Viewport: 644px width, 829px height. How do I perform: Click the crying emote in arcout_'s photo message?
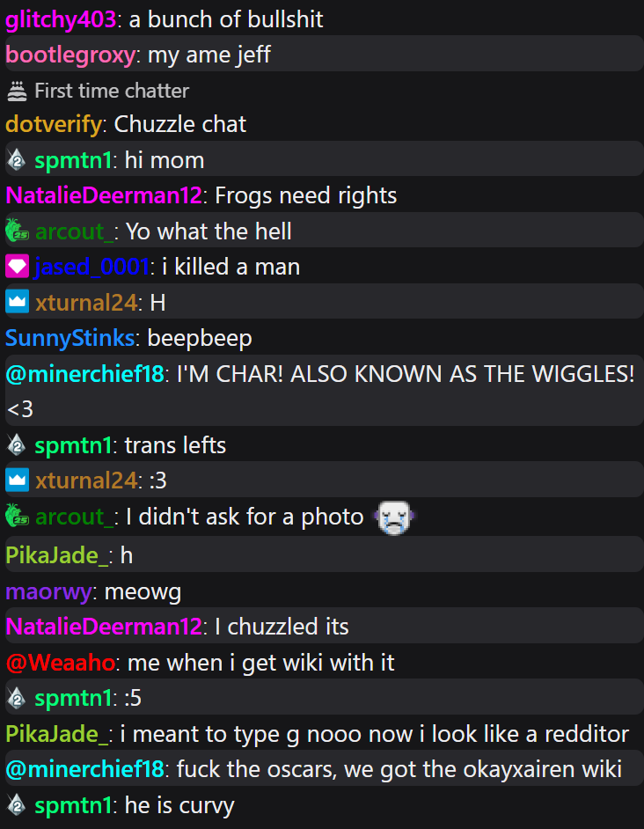(394, 517)
